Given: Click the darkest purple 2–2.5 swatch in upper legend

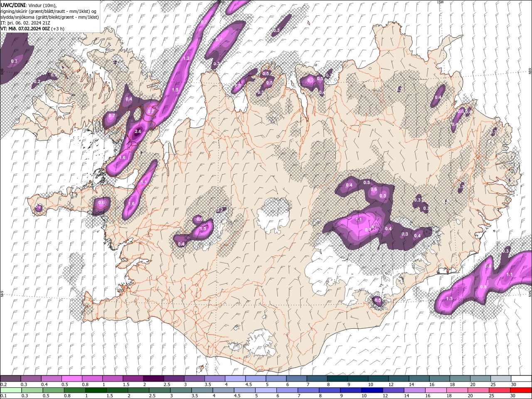Looking at the screenshot, I should pos(153,379).
